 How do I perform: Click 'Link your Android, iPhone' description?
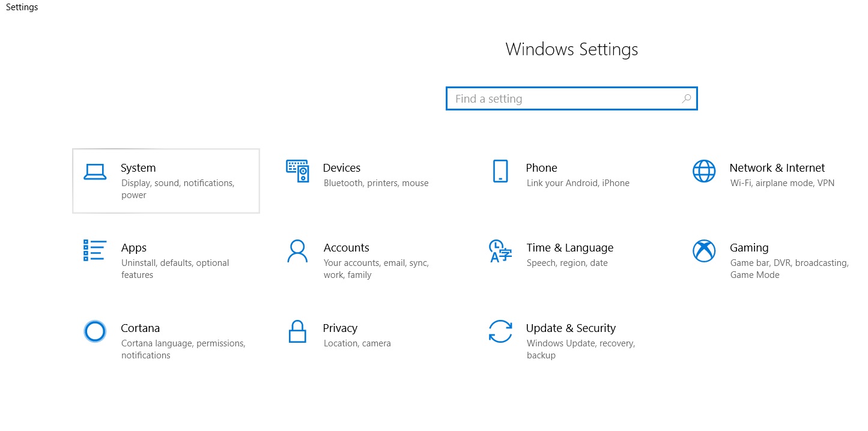click(x=578, y=183)
